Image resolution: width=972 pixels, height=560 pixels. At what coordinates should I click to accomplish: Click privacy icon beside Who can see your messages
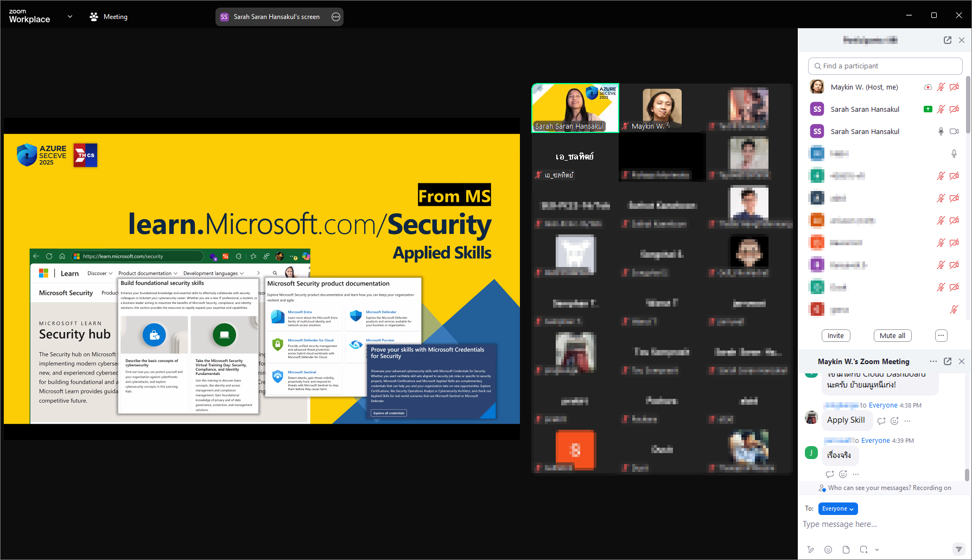[822, 488]
